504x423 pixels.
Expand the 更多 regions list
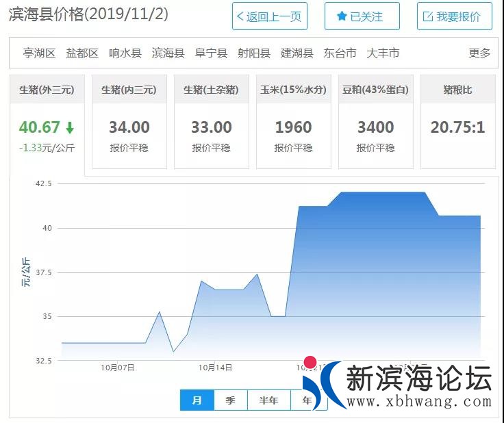click(x=479, y=53)
